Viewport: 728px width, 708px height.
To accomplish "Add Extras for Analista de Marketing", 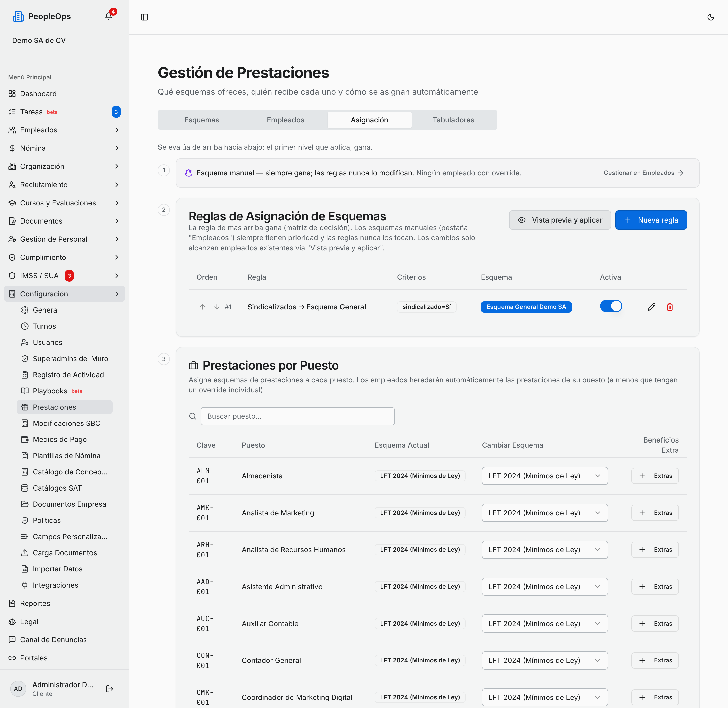I will pyautogui.click(x=655, y=513).
